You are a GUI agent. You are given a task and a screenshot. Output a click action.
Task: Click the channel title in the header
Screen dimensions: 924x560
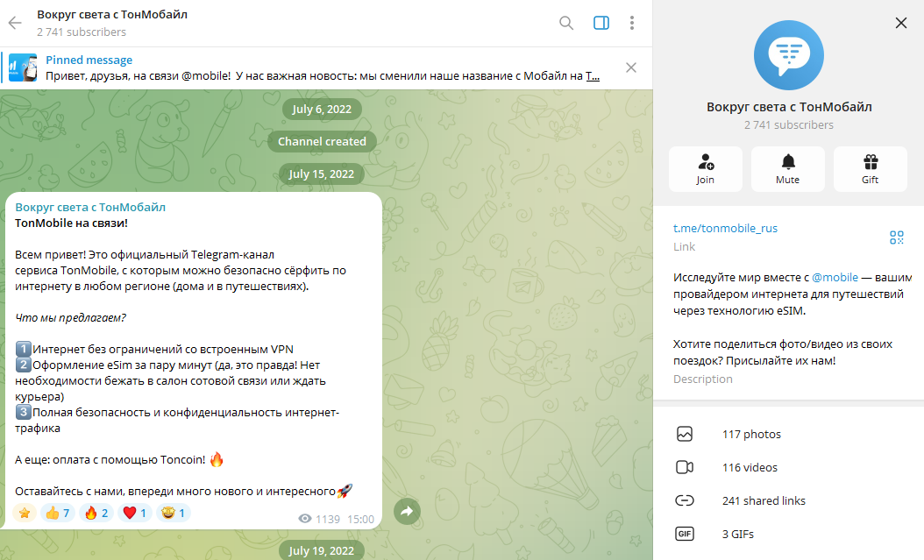point(112,15)
